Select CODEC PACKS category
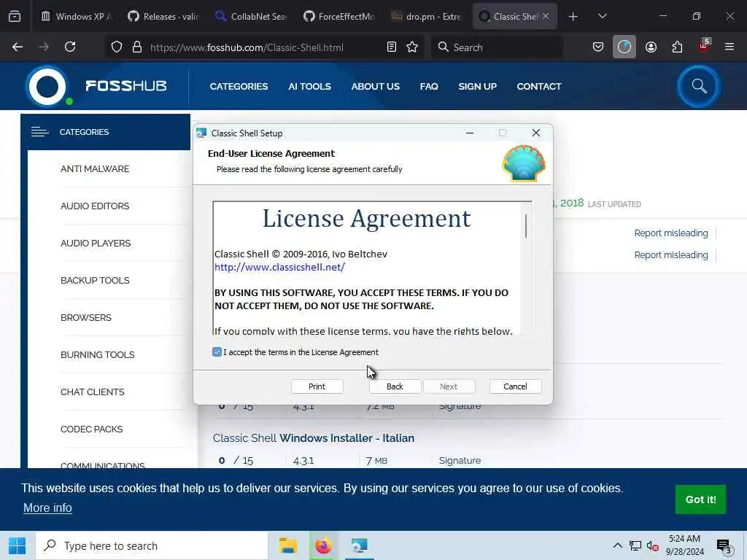The image size is (747, 560). (x=91, y=429)
